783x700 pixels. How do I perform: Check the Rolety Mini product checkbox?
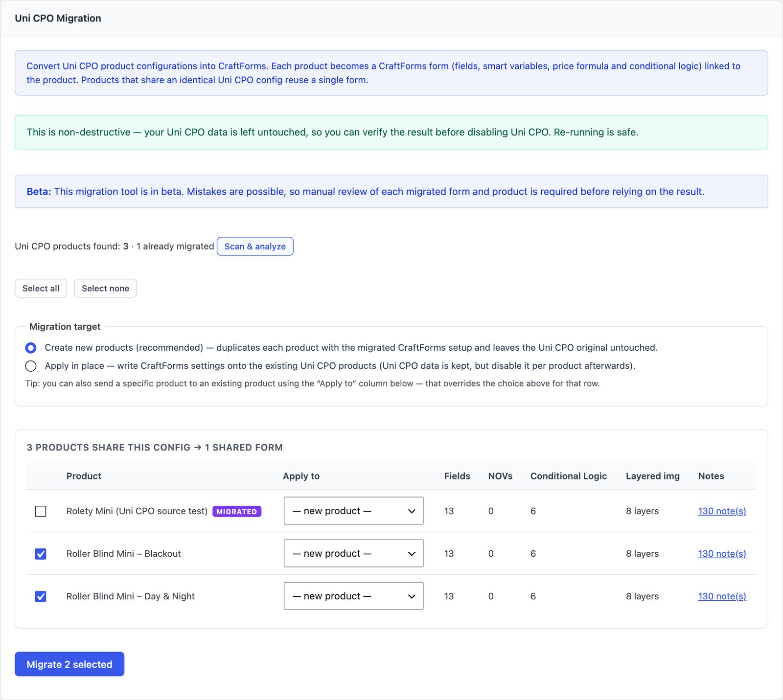click(41, 511)
